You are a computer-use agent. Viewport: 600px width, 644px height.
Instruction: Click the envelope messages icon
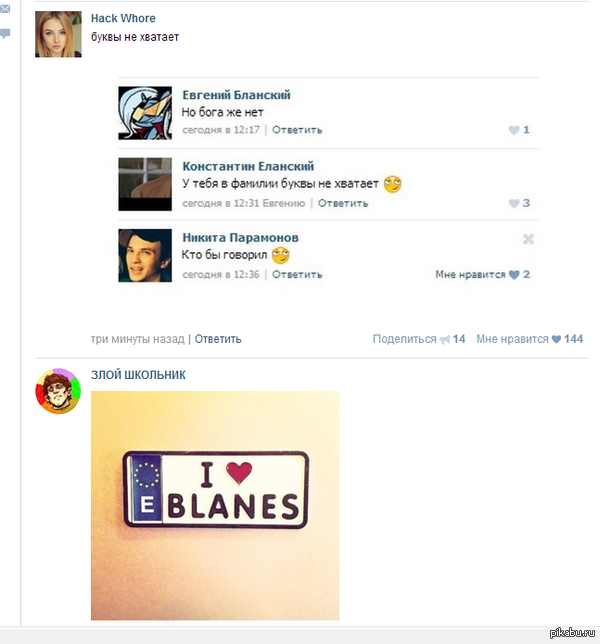pyautogui.click(x=5, y=8)
